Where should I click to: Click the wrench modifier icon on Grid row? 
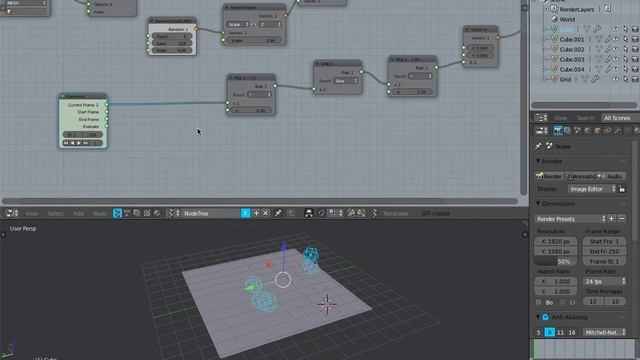point(595,79)
